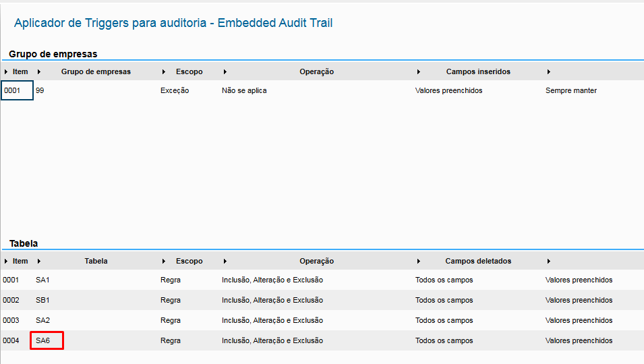
Task: Click the Exceção scope cell
Action: click(x=175, y=90)
